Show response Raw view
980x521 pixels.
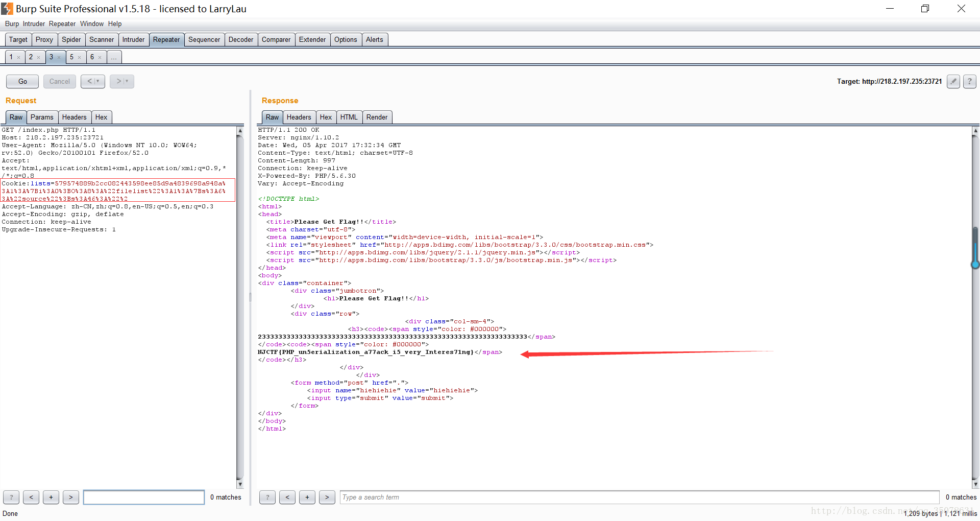[273, 117]
